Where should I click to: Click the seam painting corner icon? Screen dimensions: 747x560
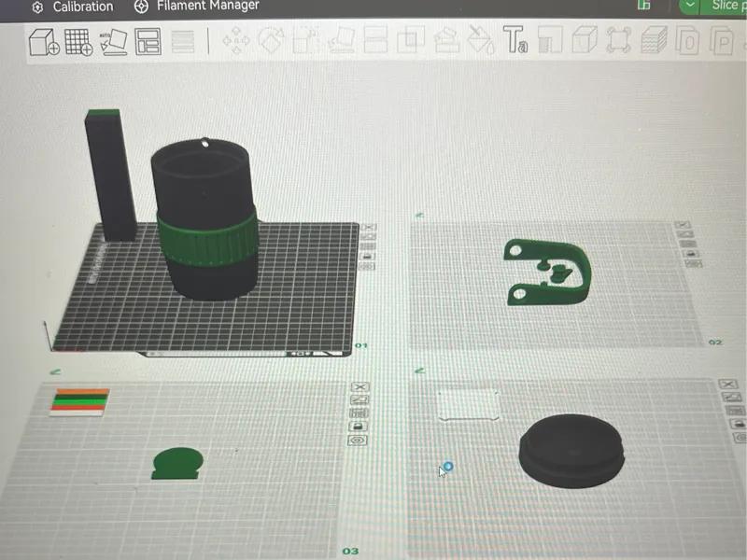(550, 39)
